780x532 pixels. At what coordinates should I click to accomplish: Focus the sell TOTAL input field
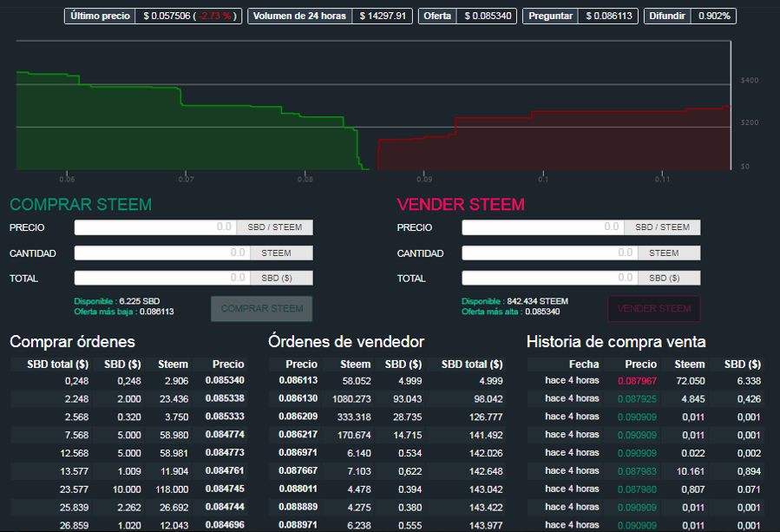(550, 278)
